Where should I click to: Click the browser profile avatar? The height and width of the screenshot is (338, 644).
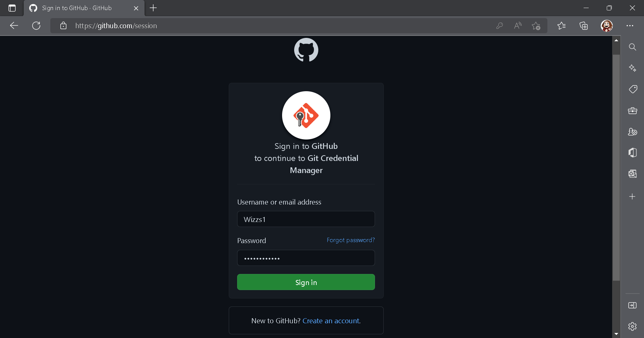[607, 25]
